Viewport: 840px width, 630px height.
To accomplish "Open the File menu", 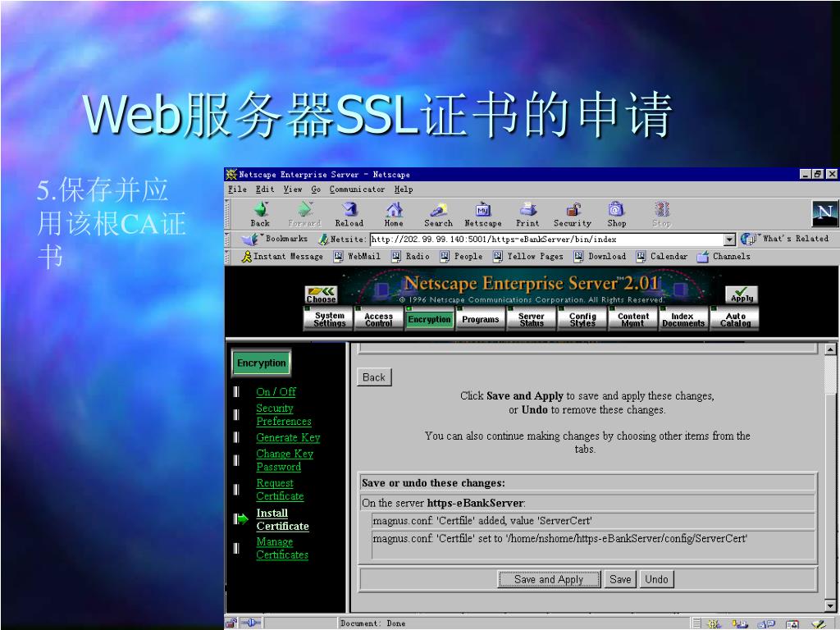I will pyautogui.click(x=237, y=189).
